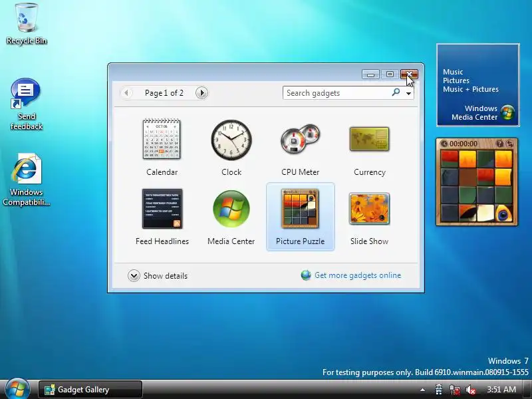Click the Gadget Gallery taskbar button

[90, 390]
